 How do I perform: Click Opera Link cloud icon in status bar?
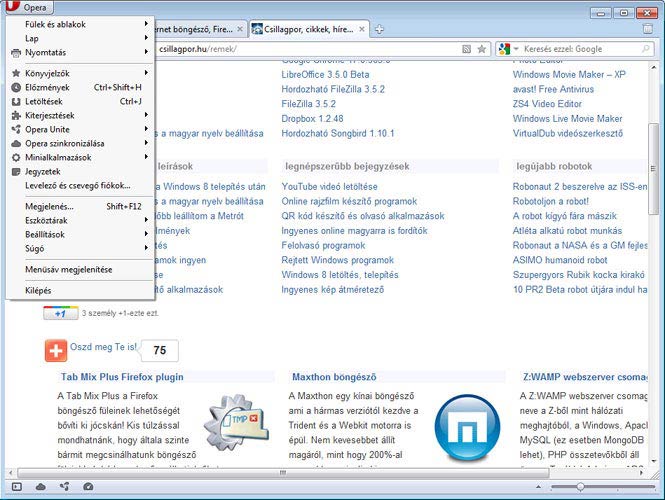[41, 487]
